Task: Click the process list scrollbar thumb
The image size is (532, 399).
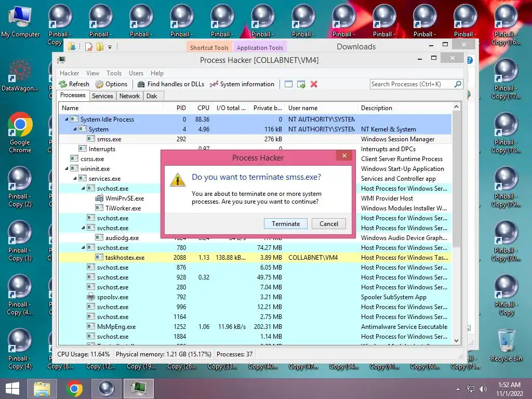Action: tap(456, 179)
